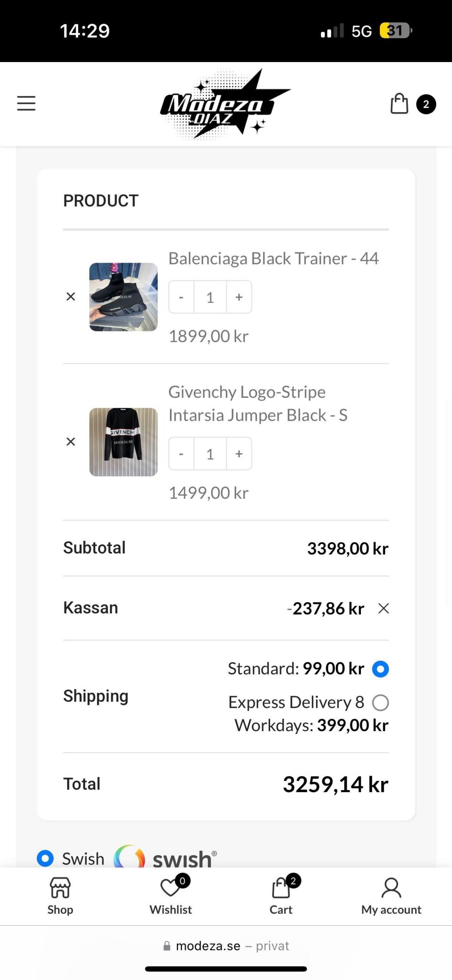This screenshot has height=980, width=452.
Task: Remove Givenchy Jumper from cart
Action: click(71, 442)
